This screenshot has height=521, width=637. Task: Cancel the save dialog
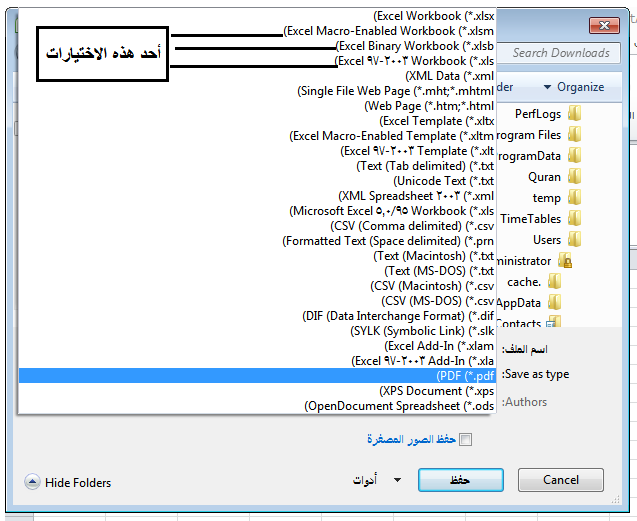point(561,480)
